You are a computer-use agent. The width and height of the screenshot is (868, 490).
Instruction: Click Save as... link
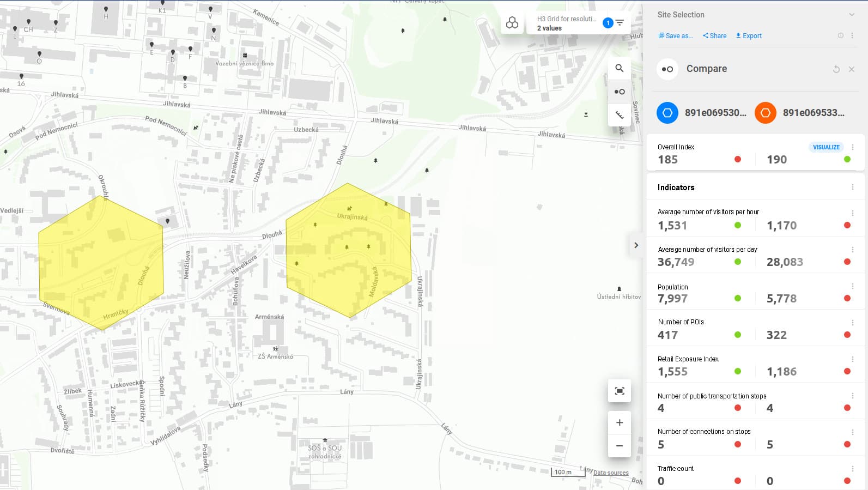pyautogui.click(x=676, y=36)
